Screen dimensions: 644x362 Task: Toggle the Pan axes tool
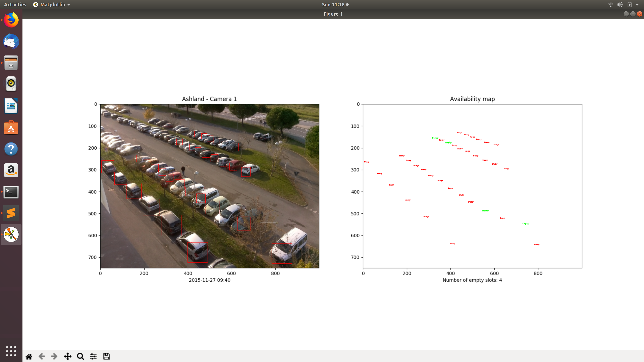pyautogui.click(x=67, y=356)
